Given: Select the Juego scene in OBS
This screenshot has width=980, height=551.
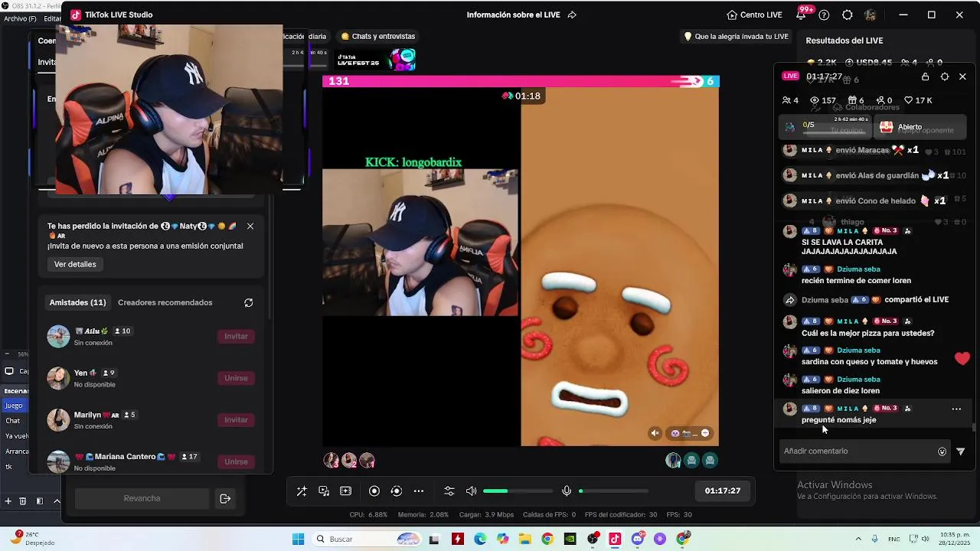Looking at the screenshot, I should click(x=15, y=406).
